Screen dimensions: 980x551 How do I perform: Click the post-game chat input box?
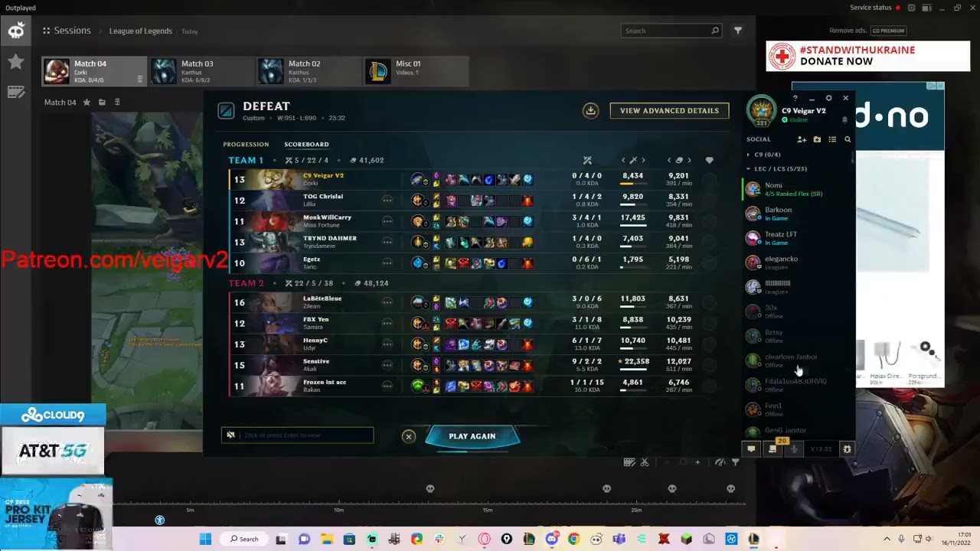click(x=297, y=435)
